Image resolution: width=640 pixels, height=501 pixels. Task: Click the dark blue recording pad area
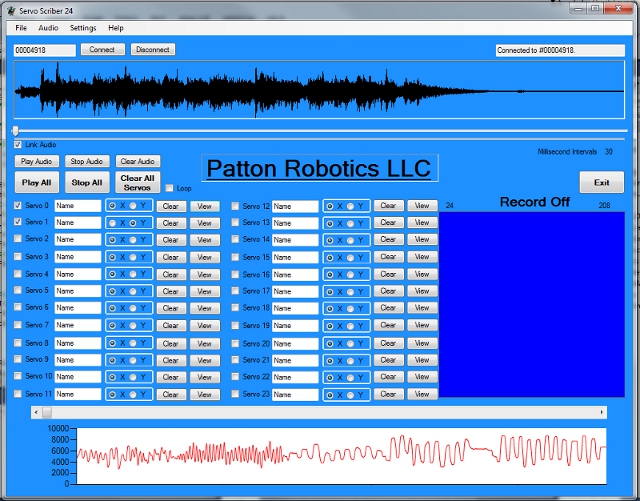[x=532, y=304]
